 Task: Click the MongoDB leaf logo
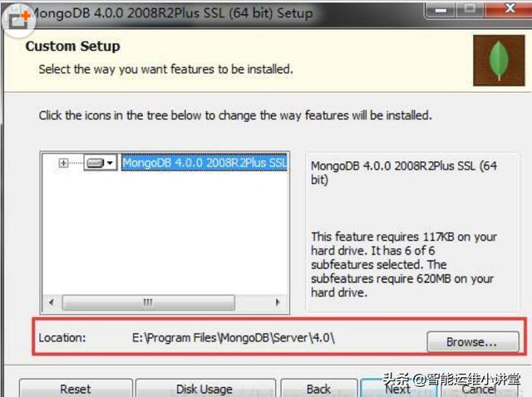[499, 61]
